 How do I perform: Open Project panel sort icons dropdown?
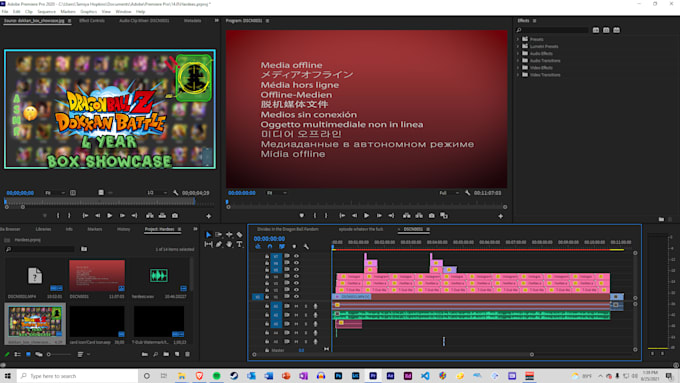coord(82,354)
